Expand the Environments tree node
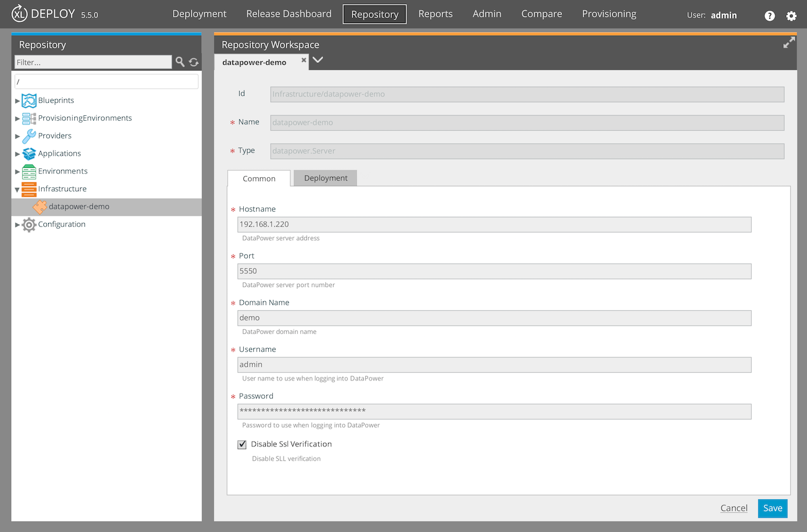 (x=18, y=172)
